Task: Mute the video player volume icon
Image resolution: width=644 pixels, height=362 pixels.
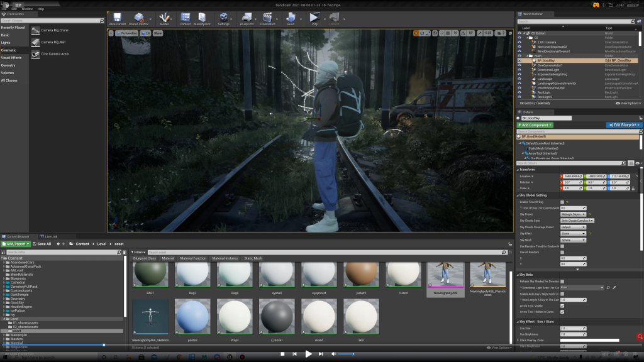Action: coord(333,354)
